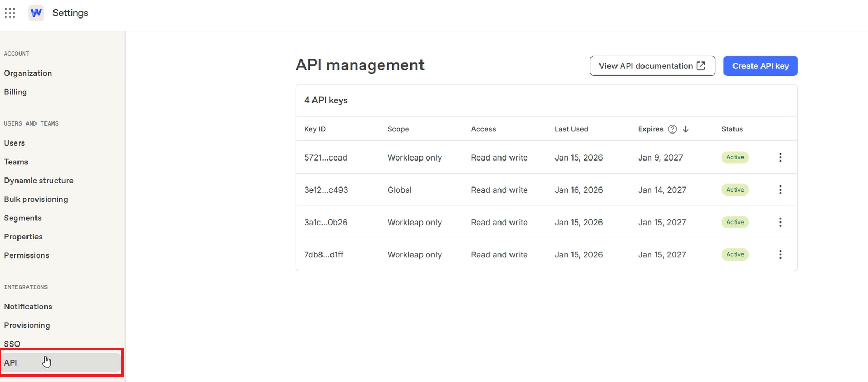Toggle the Expires sort arrow
This screenshot has width=868, height=382.
click(x=686, y=129)
